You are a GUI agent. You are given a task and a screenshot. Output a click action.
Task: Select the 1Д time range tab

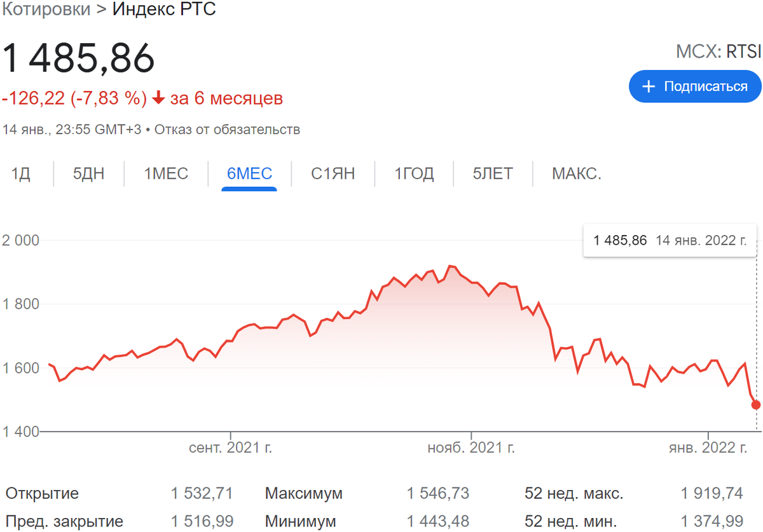click(21, 174)
